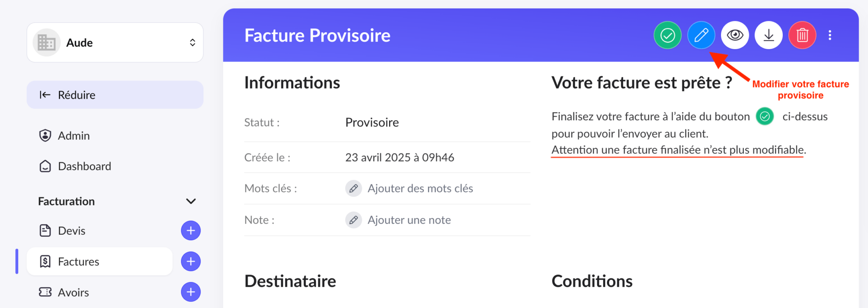The image size is (868, 308).
Task: Add a new invoice via the plus beside Factures
Action: click(191, 261)
